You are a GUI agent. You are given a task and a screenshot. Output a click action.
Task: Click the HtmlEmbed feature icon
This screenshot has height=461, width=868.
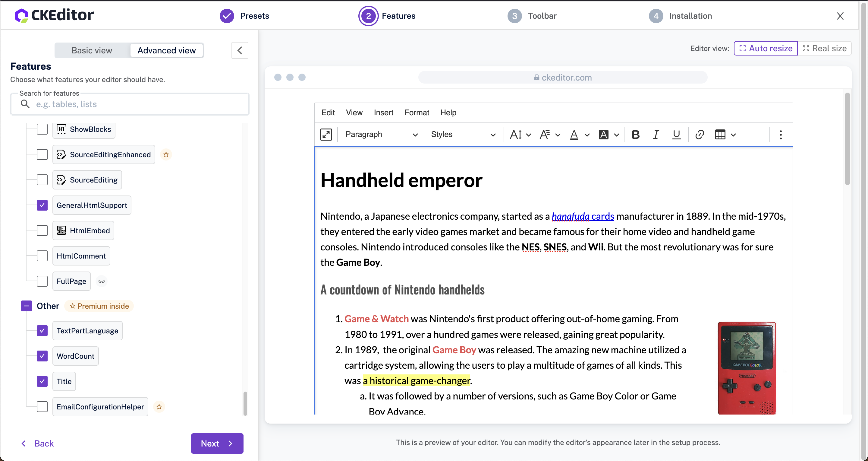(x=61, y=230)
